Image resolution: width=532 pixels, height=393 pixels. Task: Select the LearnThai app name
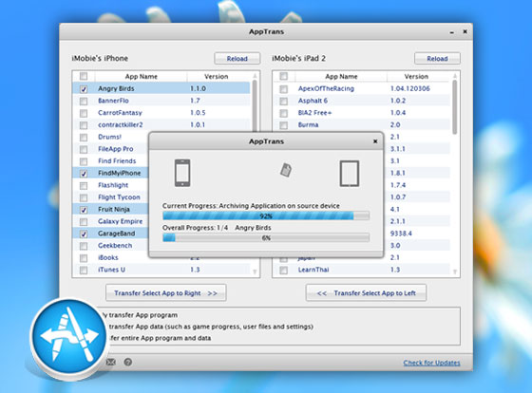[x=313, y=270]
